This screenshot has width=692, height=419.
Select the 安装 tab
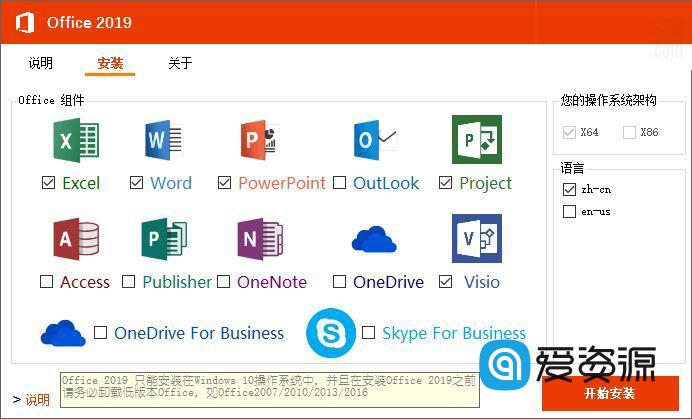[110, 64]
